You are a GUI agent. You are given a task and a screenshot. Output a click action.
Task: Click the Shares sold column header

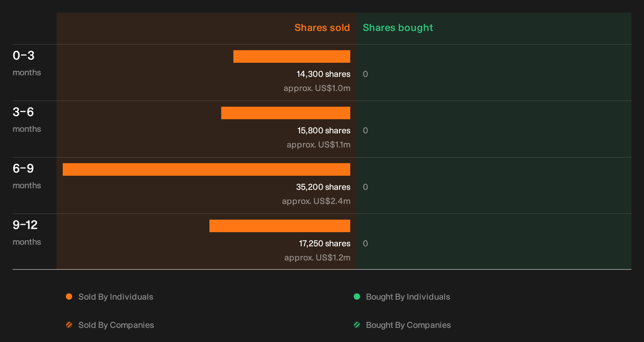322,28
